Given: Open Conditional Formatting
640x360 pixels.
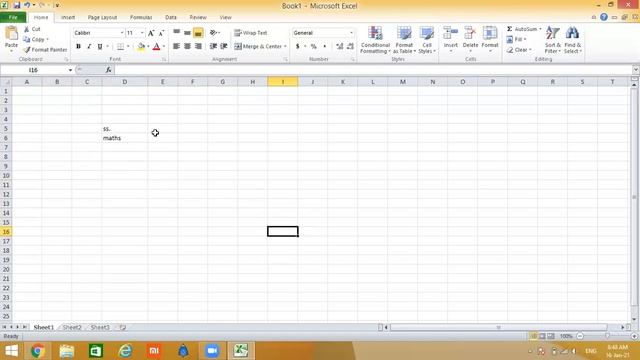Looking at the screenshot, I should tap(375, 40).
